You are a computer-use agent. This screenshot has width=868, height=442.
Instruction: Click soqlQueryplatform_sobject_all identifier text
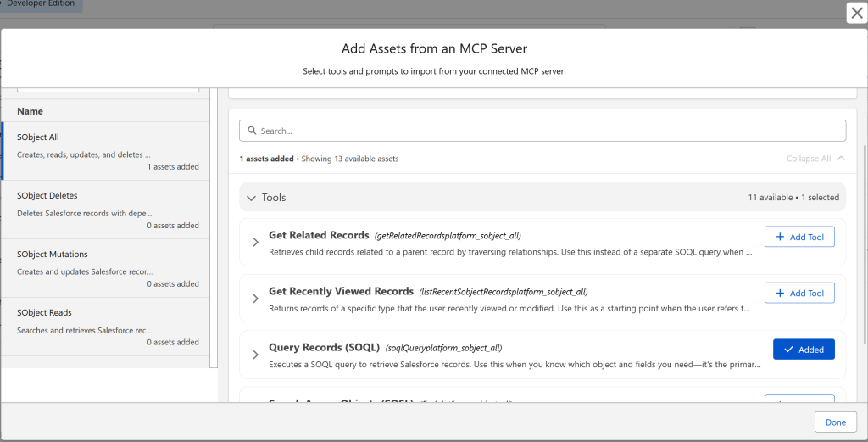point(443,348)
